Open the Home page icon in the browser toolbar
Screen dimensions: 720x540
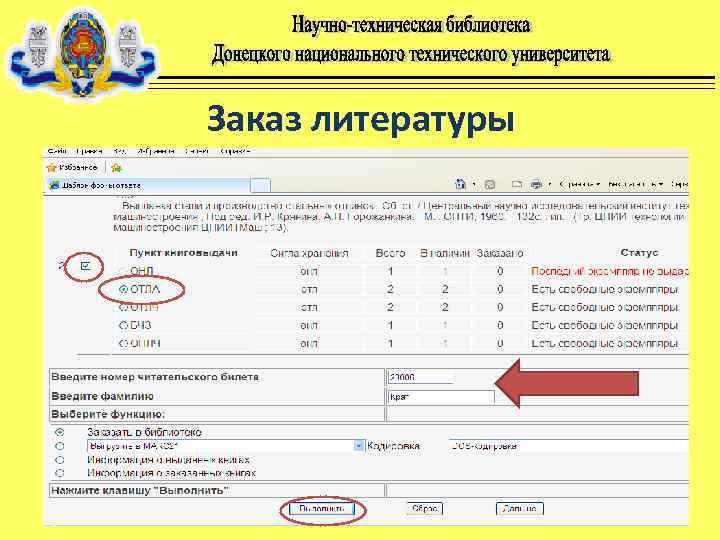pyautogui.click(x=460, y=184)
